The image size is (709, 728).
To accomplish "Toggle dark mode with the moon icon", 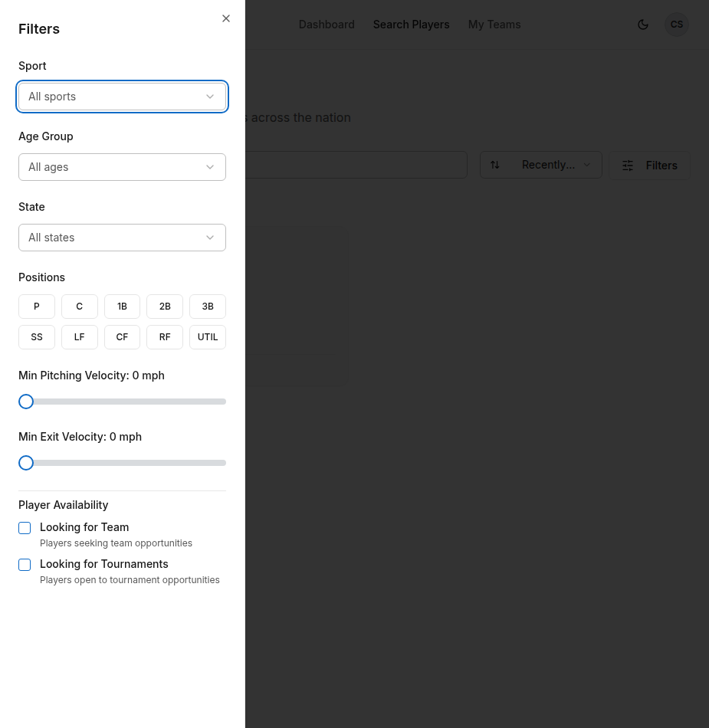I will 643,25.
